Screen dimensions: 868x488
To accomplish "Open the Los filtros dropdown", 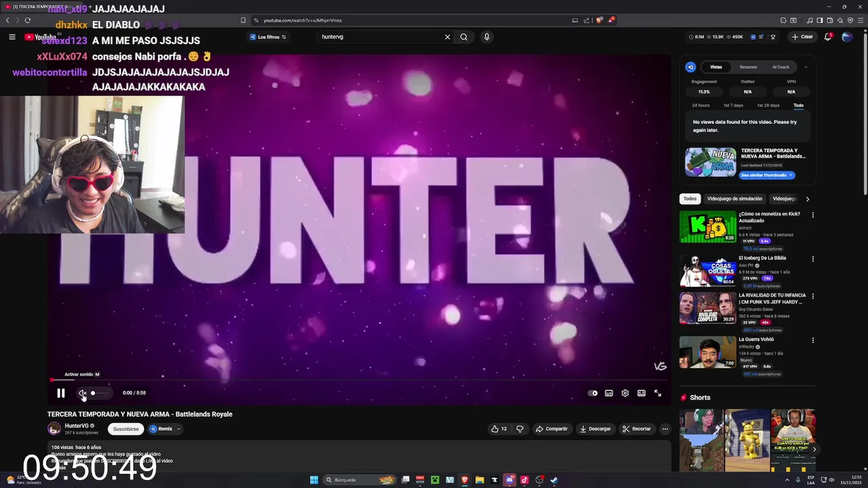I will pos(268,37).
